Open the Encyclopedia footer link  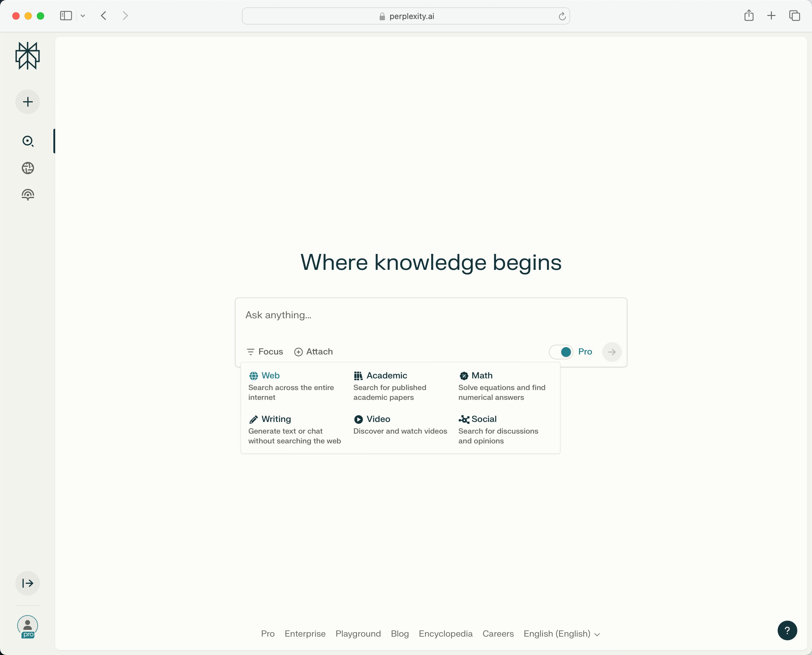point(446,634)
